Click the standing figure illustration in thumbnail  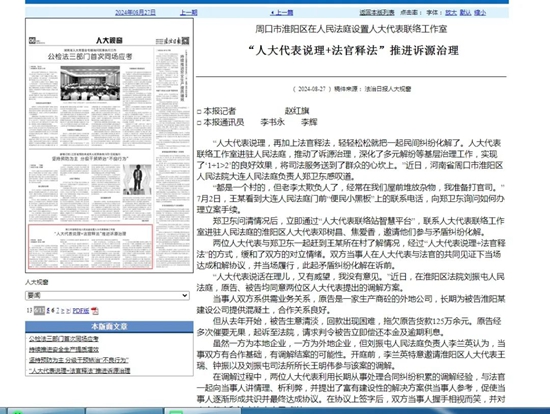(x=137, y=179)
